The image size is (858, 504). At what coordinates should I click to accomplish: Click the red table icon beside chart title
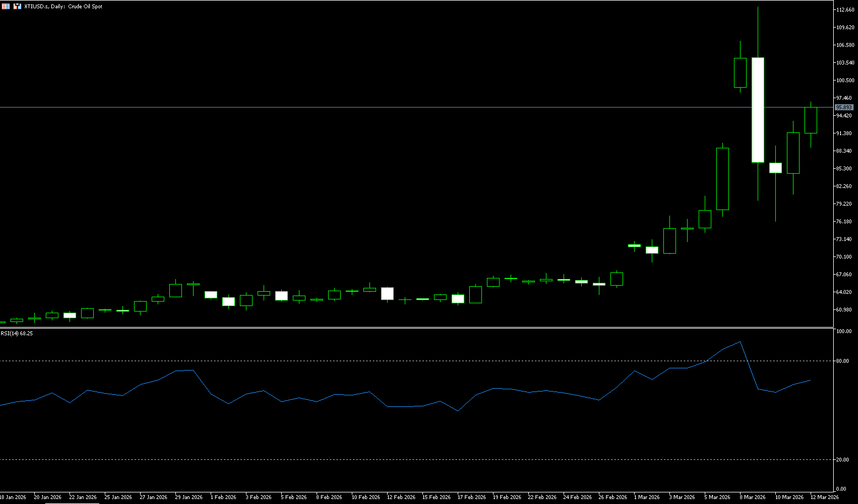[x=6, y=6]
